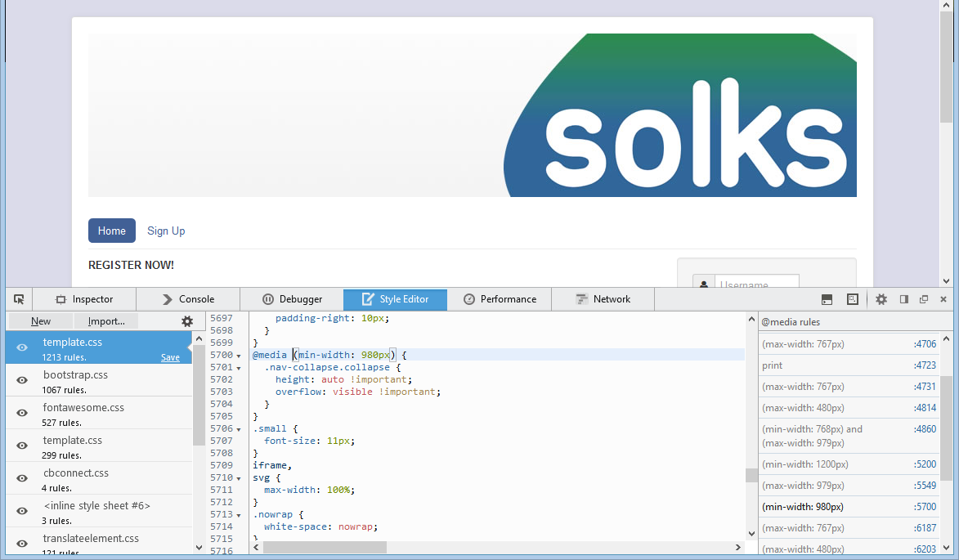Click line number 5707 in gutter

(x=222, y=441)
